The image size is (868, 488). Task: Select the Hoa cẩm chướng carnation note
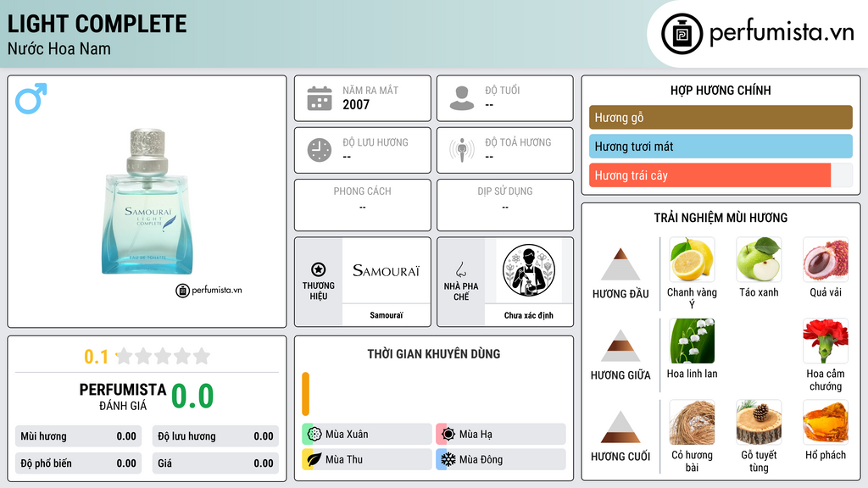826,341
